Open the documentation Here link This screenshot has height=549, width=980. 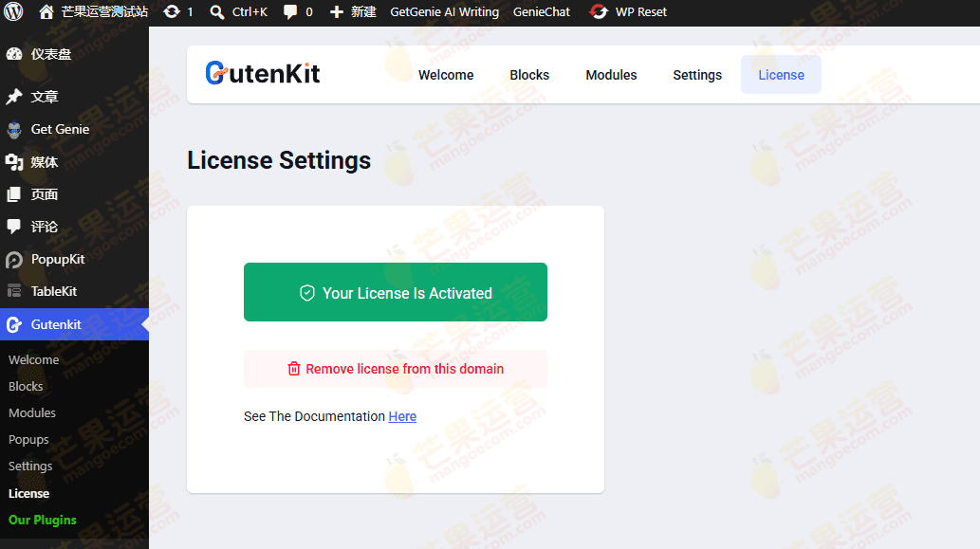pos(402,416)
